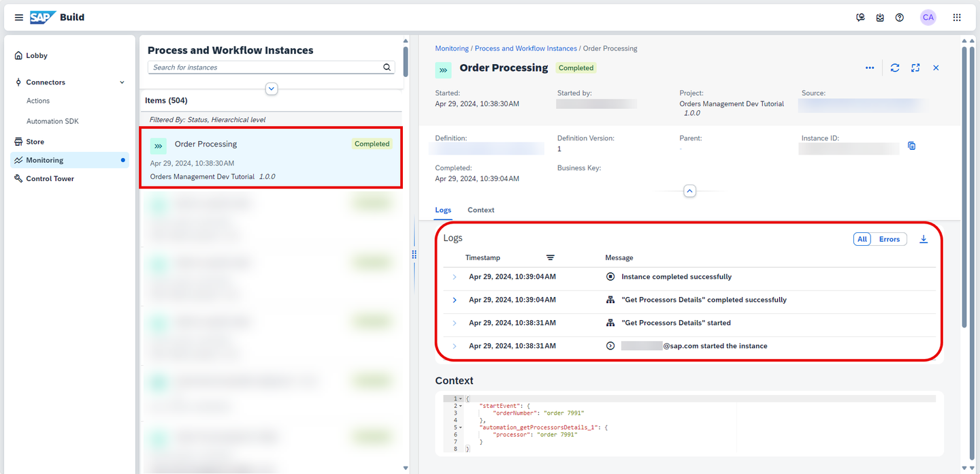Screen dimensions: 980x474
Task: Select the Order Processing instance in the list
Action: [271, 157]
